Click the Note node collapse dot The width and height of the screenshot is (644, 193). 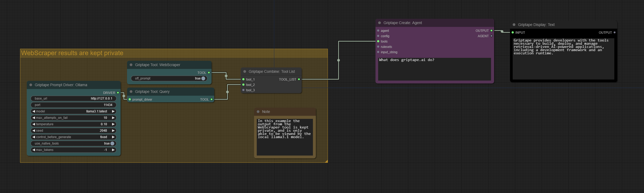258,112
